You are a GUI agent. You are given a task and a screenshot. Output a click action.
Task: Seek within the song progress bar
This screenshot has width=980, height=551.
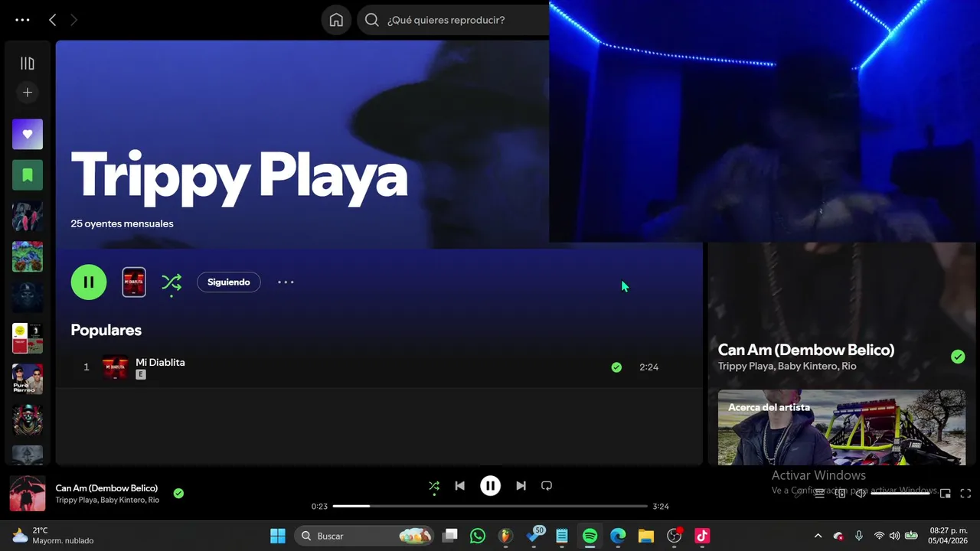[490, 506]
